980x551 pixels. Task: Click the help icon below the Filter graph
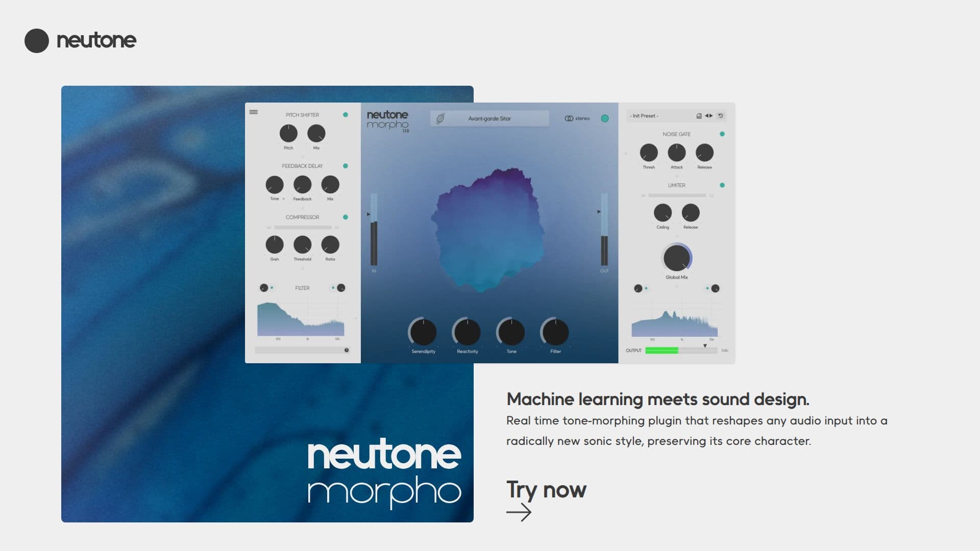347,350
